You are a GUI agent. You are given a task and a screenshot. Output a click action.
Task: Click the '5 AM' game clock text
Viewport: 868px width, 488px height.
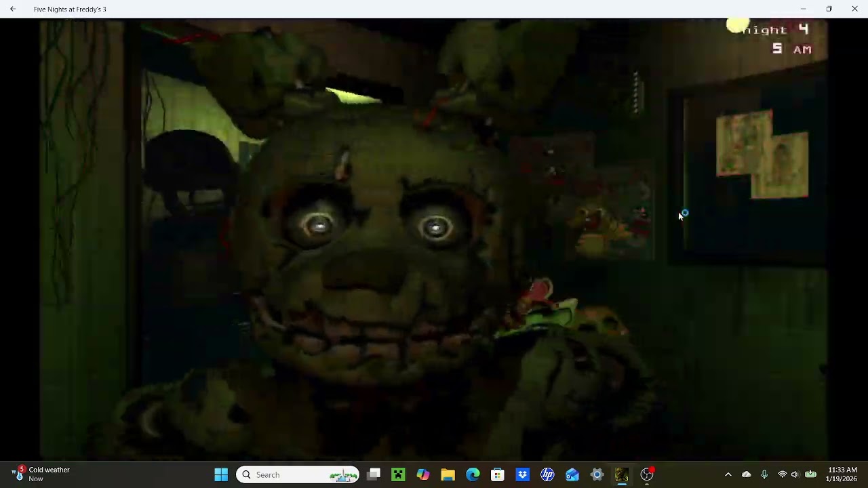coord(791,49)
